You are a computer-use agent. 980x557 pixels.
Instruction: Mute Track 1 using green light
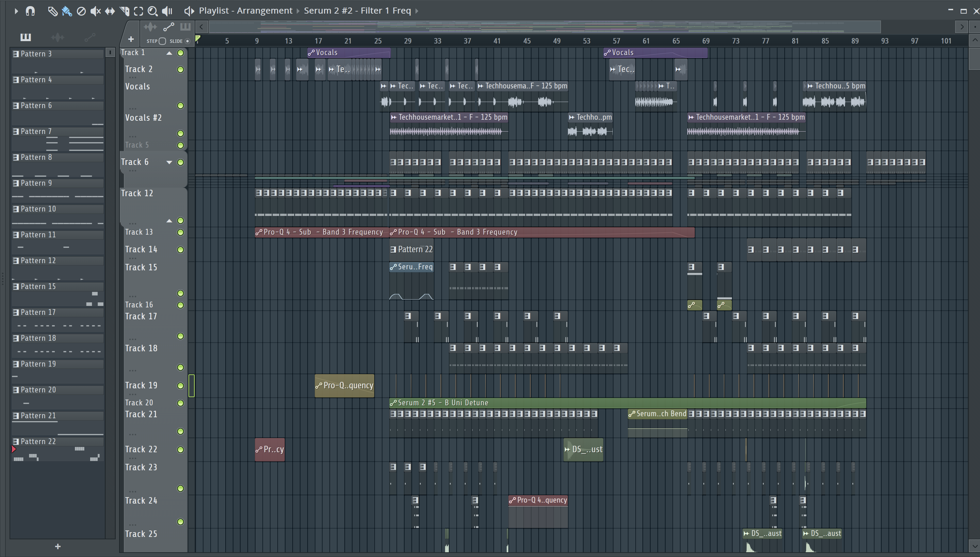pyautogui.click(x=180, y=53)
